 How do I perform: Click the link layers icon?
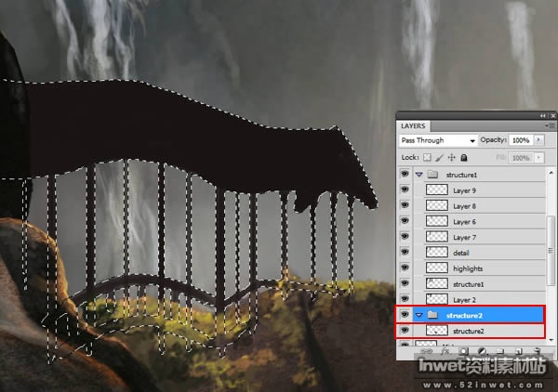click(426, 351)
